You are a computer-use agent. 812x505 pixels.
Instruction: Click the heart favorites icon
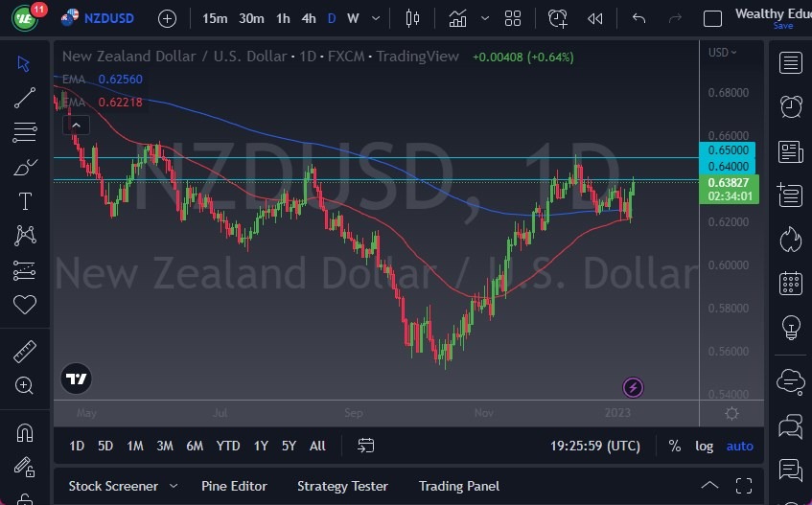click(x=24, y=304)
